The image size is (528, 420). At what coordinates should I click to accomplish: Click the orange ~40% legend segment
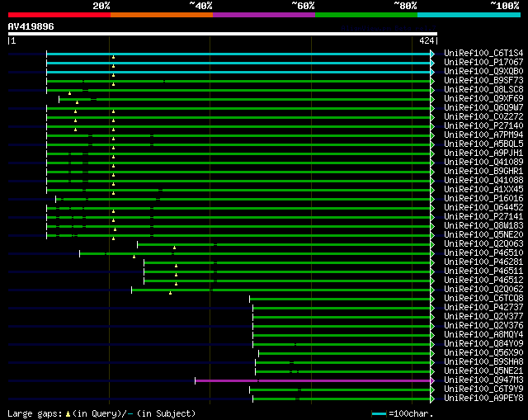[x=162, y=15]
